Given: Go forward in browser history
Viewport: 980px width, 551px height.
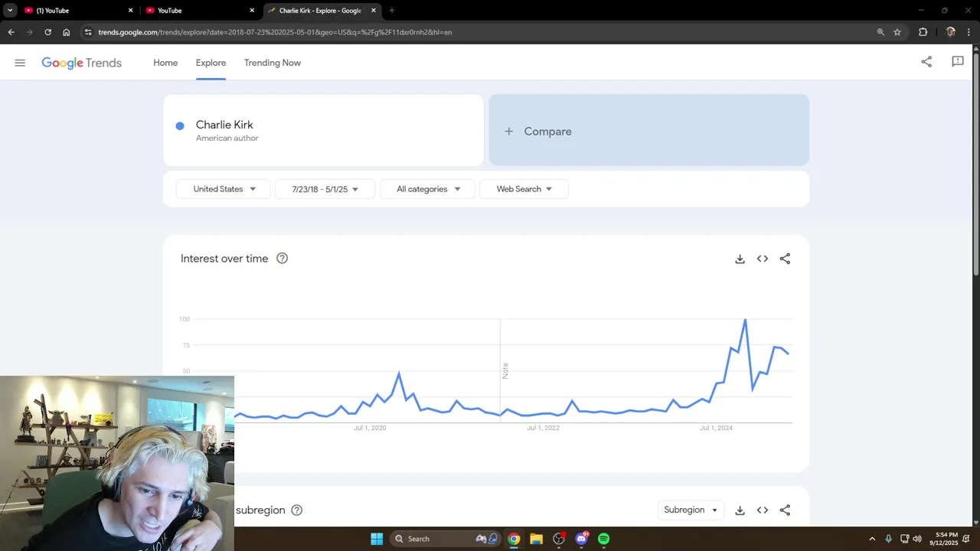Looking at the screenshot, I should click(x=30, y=32).
